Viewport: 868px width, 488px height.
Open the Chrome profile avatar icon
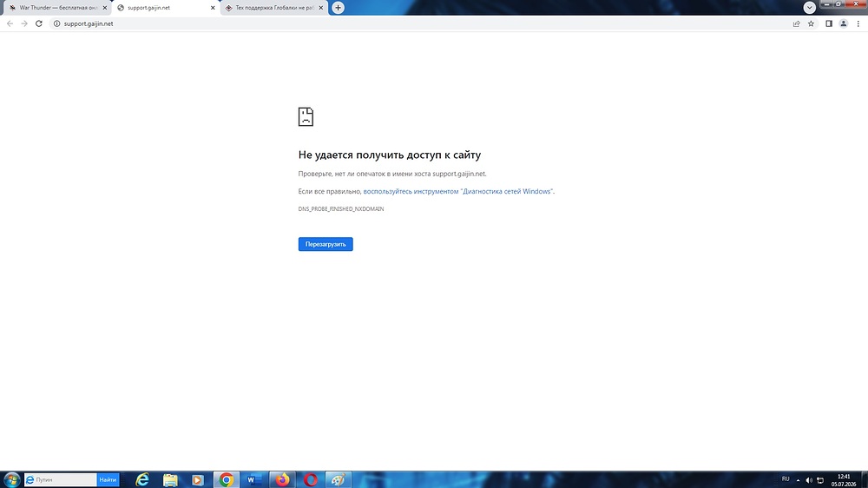pos(843,23)
